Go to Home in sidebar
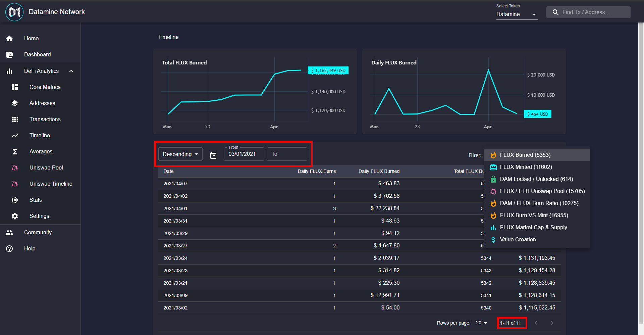The width and height of the screenshot is (644, 335). pos(40,39)
